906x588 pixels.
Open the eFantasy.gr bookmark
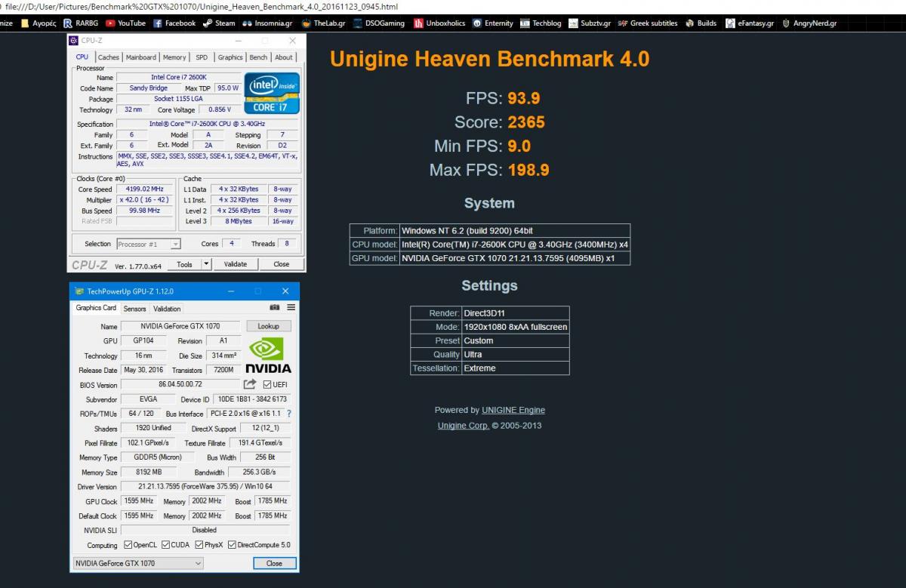pyautogui.click(x=750, y=23)
